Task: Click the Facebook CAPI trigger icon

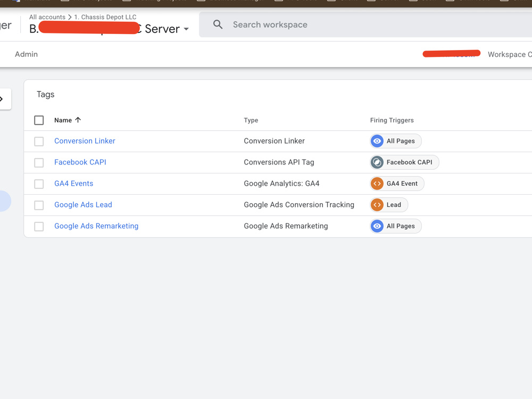Action: click(377, 162)
